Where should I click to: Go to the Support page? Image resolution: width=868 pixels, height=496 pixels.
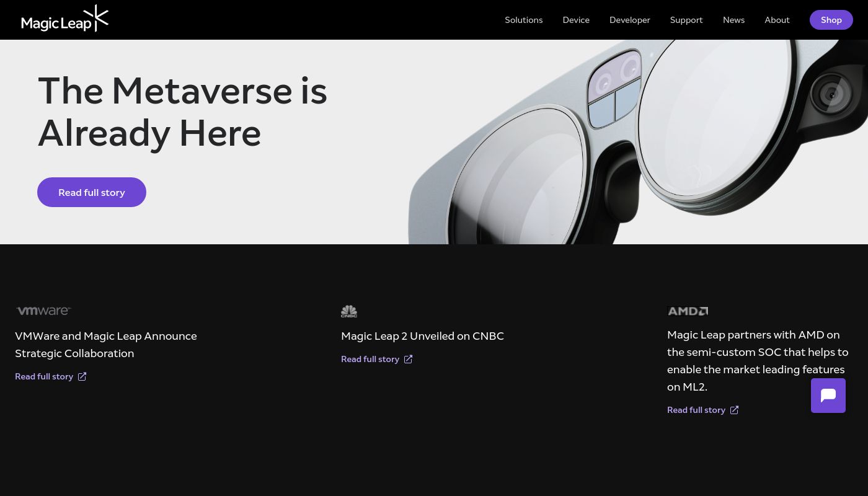click(686, 20)
